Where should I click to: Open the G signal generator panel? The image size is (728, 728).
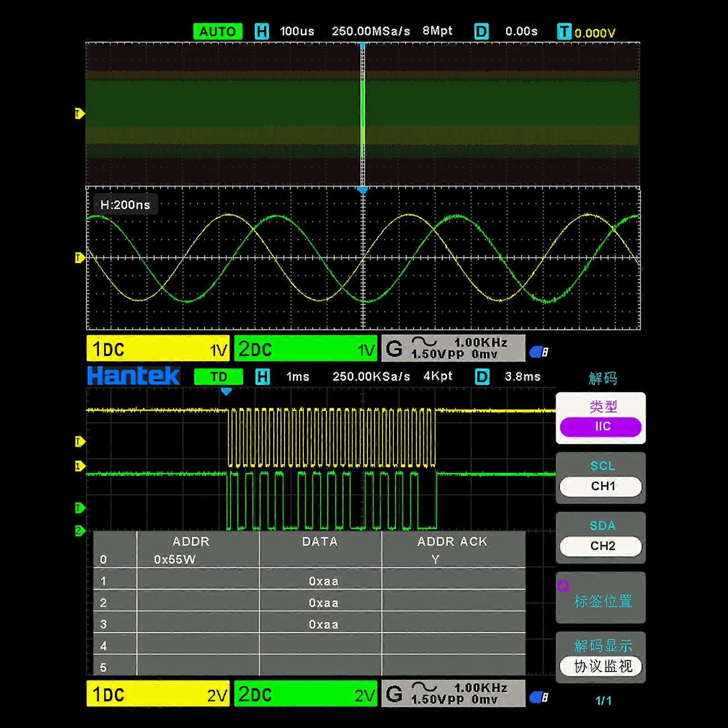395,348
